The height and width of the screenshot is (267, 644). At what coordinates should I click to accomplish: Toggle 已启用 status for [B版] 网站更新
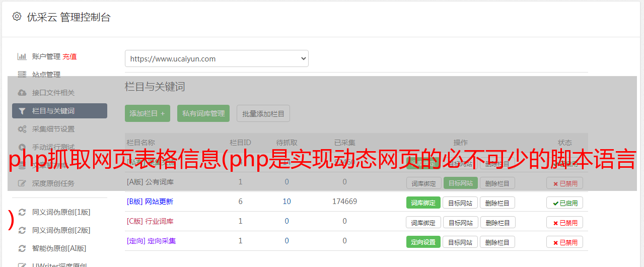click(564, 203)
